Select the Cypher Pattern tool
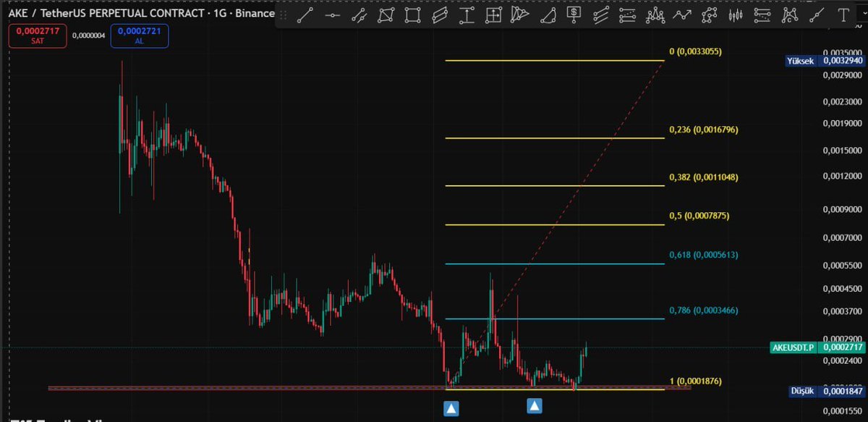Viewport: 868px width, 422px height. 790,15
